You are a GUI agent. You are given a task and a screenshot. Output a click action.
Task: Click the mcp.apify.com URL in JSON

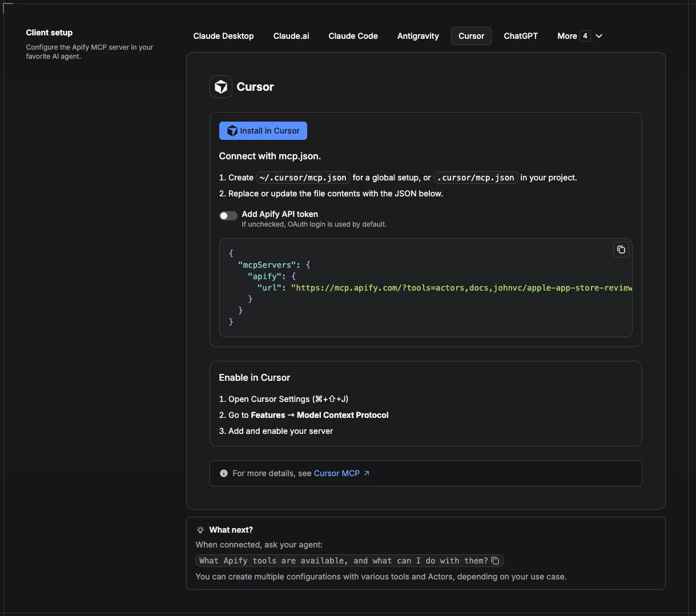pyautogui.click(x=461, y=288)
